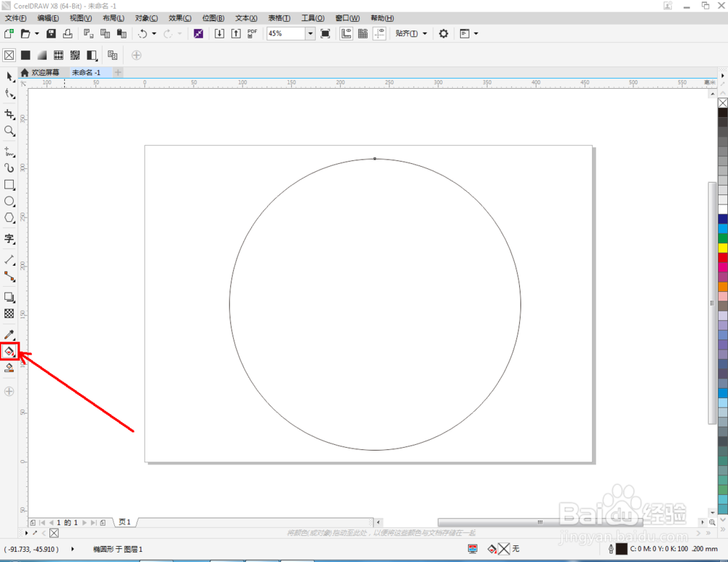728x562 pixels.
Task: Click the Save icon
Action: point(51,33)
